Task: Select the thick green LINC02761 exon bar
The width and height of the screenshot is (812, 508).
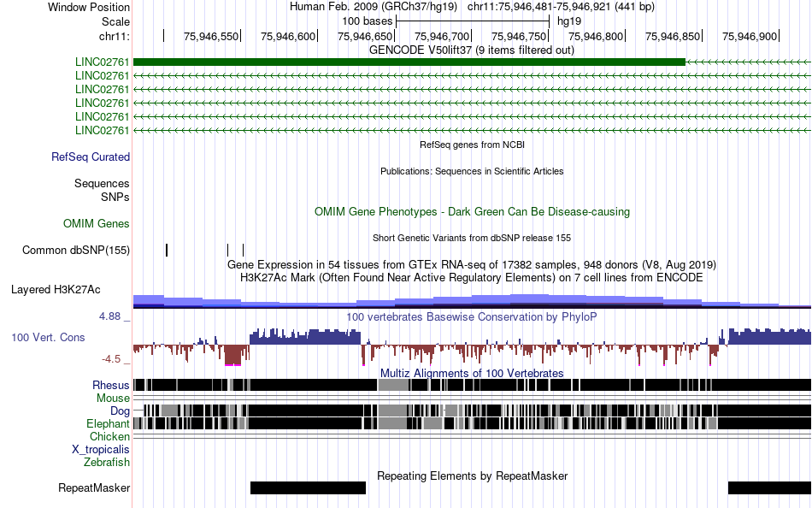Action: [x=409, y=62]
